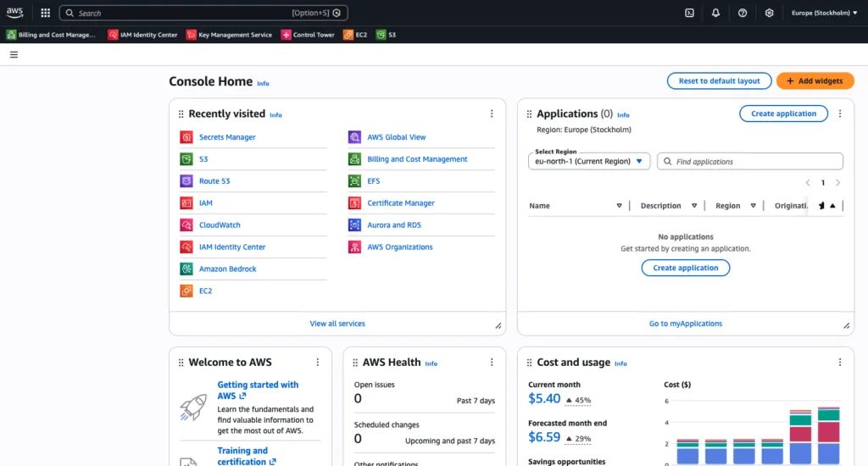Open Recently visited widget options menu
Screen dimensions: 868x466
[x=492, y=114]
